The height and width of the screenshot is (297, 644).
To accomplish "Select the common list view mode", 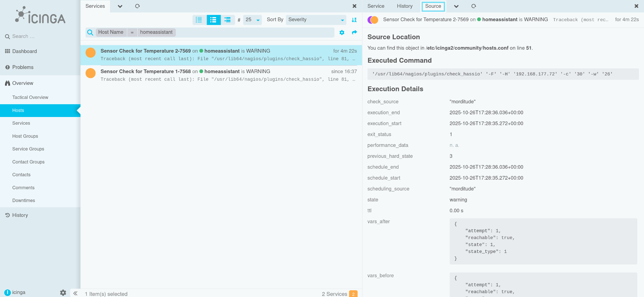I will pos(213,20).
